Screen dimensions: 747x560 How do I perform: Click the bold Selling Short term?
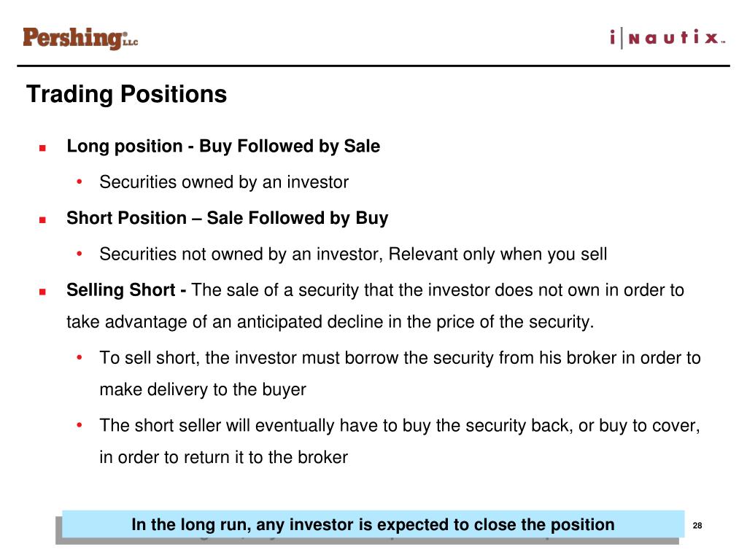point(121,290)
